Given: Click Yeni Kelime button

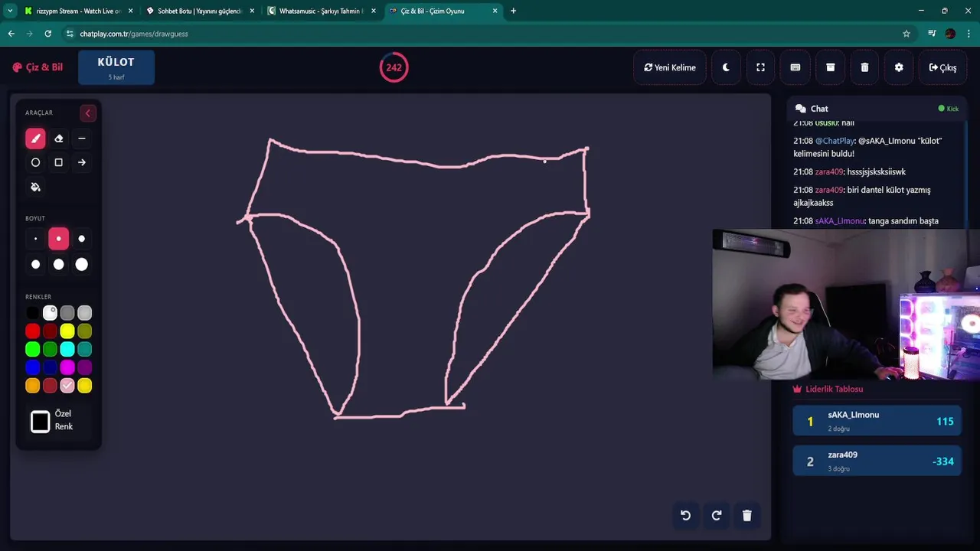Looking at the screenshot, I should tap(670, 67).
